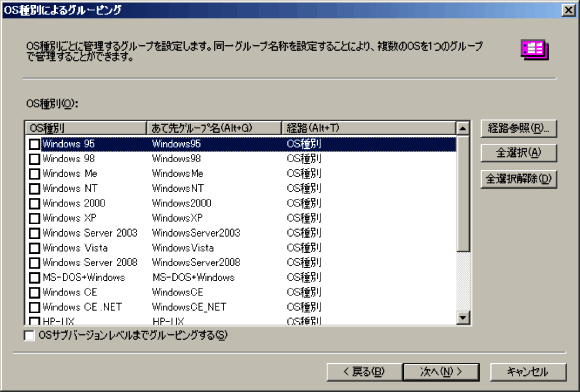Check the Windows Me row checkbox

(x=34, y=174)
